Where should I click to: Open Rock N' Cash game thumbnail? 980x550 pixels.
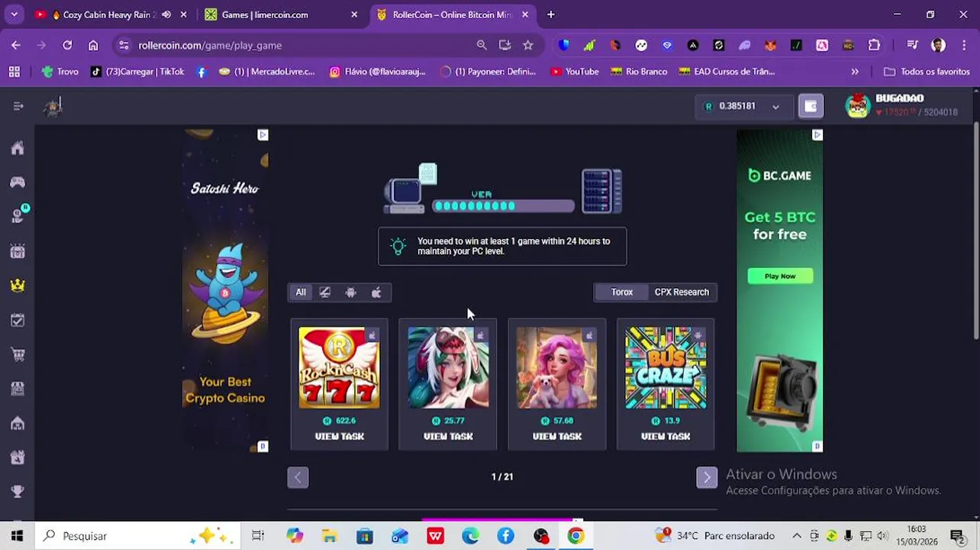point(339,367)
